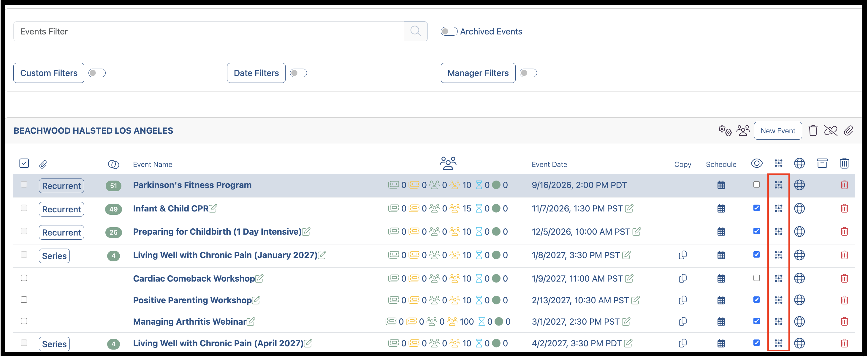Click the Event Date column header

click(x=549, y=165)
